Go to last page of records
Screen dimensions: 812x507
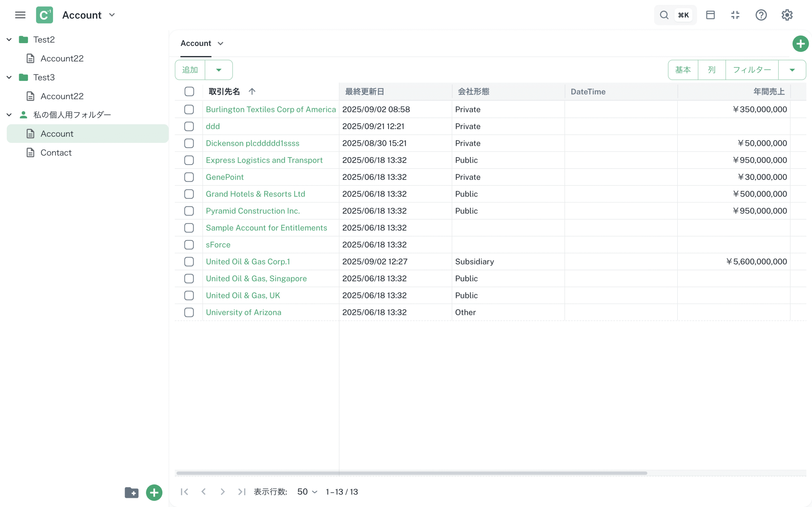click(241, 491)
